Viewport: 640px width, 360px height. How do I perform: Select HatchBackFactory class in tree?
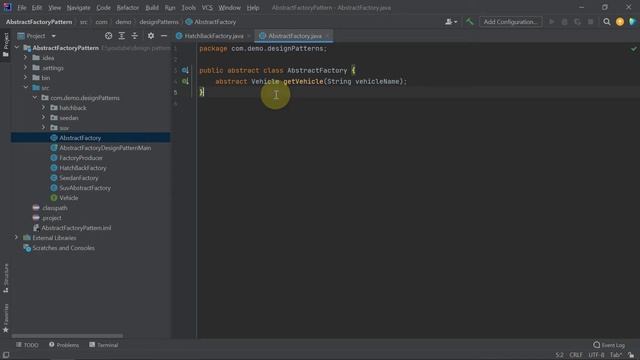click(82, 168)
